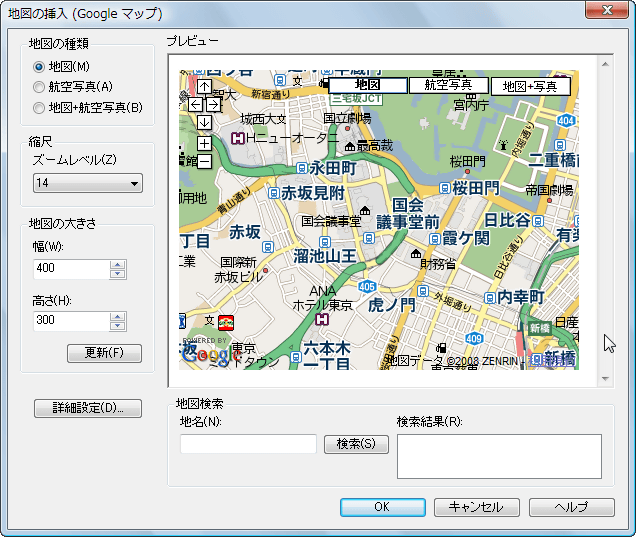Pan the map up with the arrow
Image resolution: width=636 pixels, height=537 pixels.
click(x=204, y=86)
